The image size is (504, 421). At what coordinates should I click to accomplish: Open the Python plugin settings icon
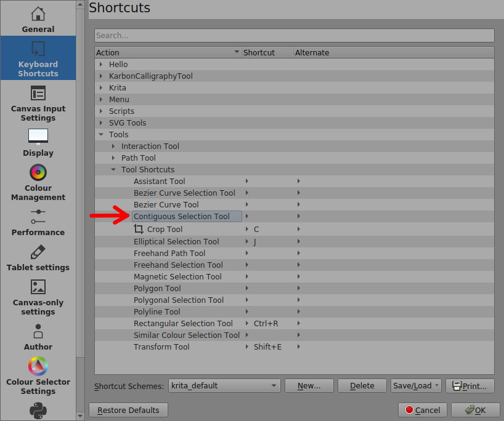click(x=38, y=411)
